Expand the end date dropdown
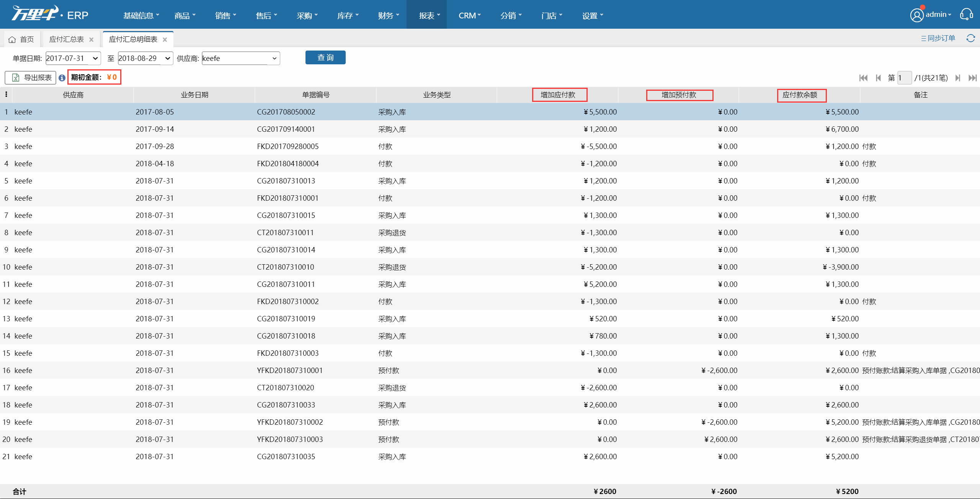Viewport: 980px width, 499px height. (x=167, y=58)
